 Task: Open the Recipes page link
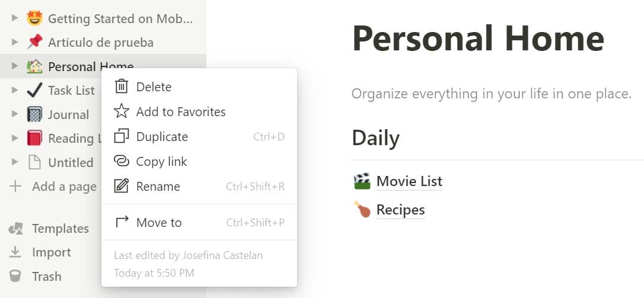[x=400, y=210]
